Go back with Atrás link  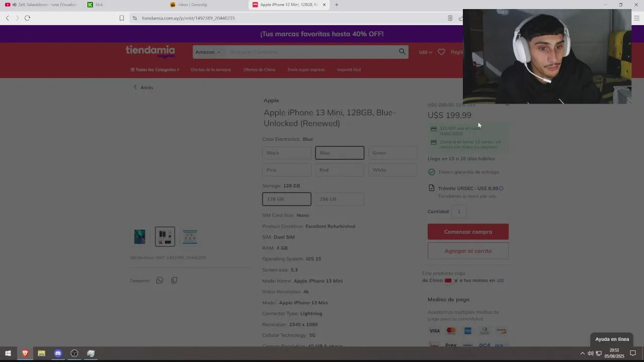(x=143, y=87)
